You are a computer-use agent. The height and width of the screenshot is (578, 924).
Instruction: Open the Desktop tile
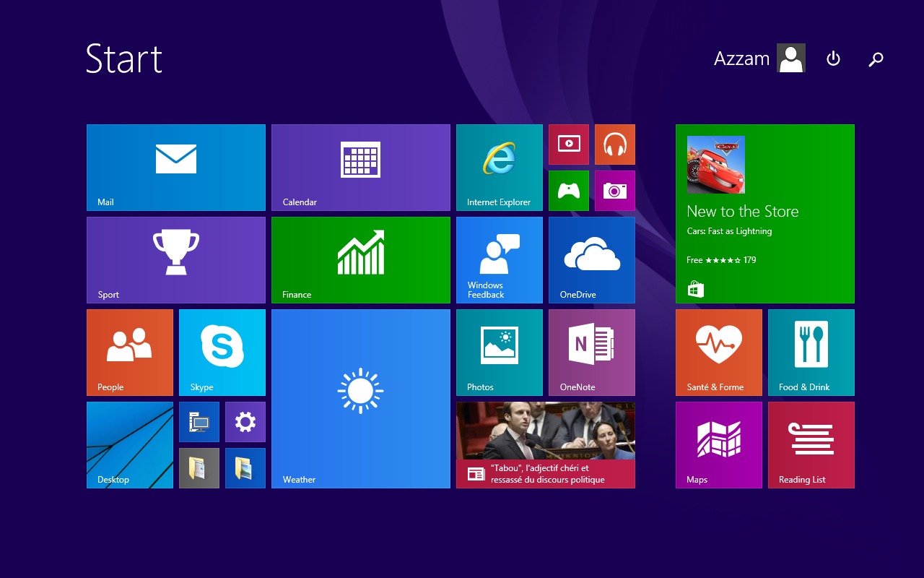(130, 445)
